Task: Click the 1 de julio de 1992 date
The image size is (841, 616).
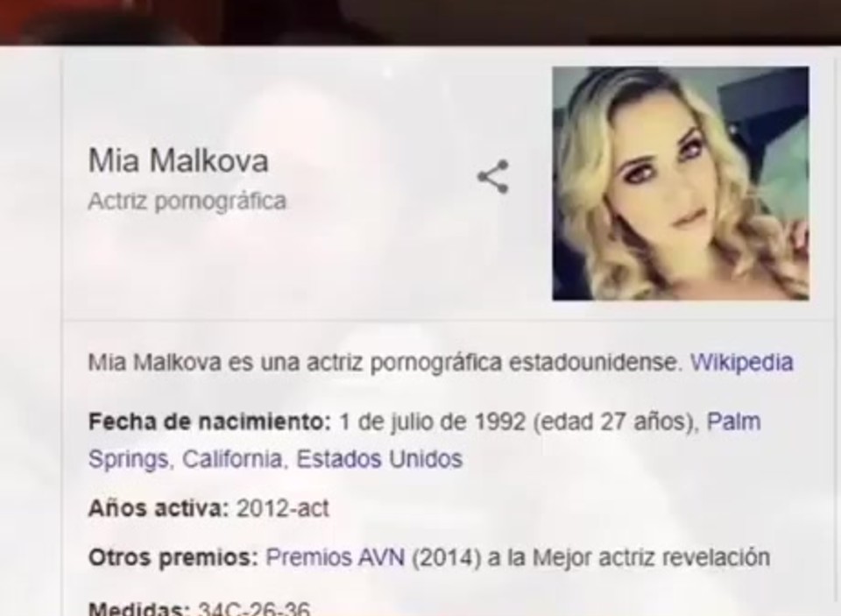Action: [x=432, y=421]
